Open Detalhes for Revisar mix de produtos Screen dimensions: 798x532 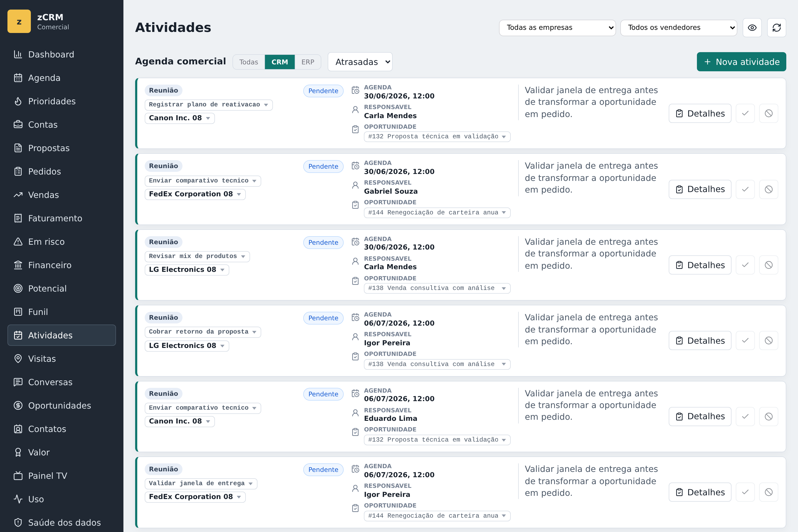(x=700, y=265)
